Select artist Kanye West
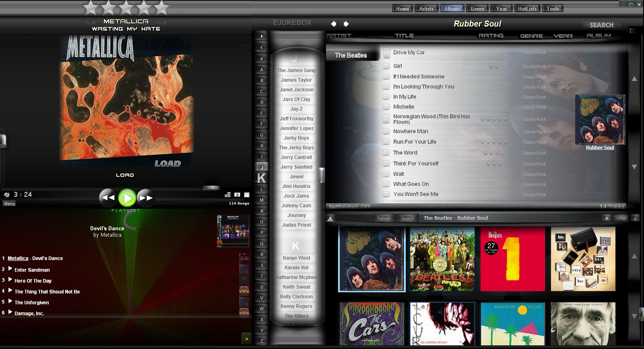The image size is (644, 349). click(x=296, y=258)
